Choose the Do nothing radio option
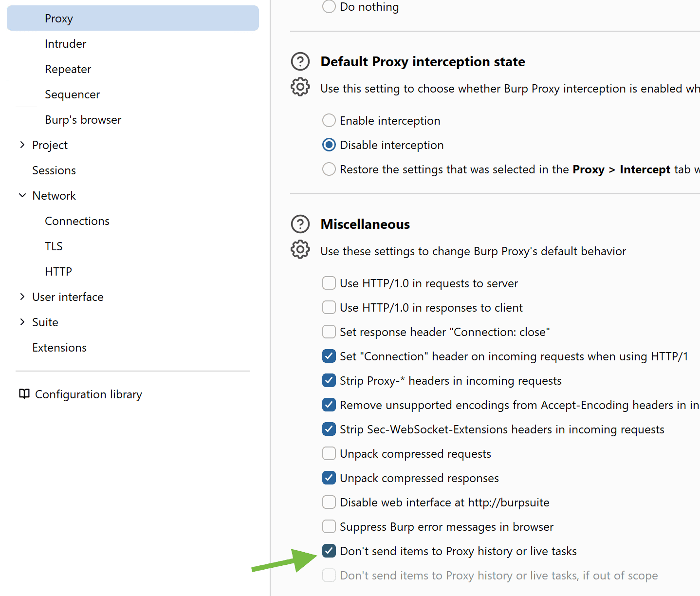700x596 pixels. pyautogui.click(x=329, y=6)
